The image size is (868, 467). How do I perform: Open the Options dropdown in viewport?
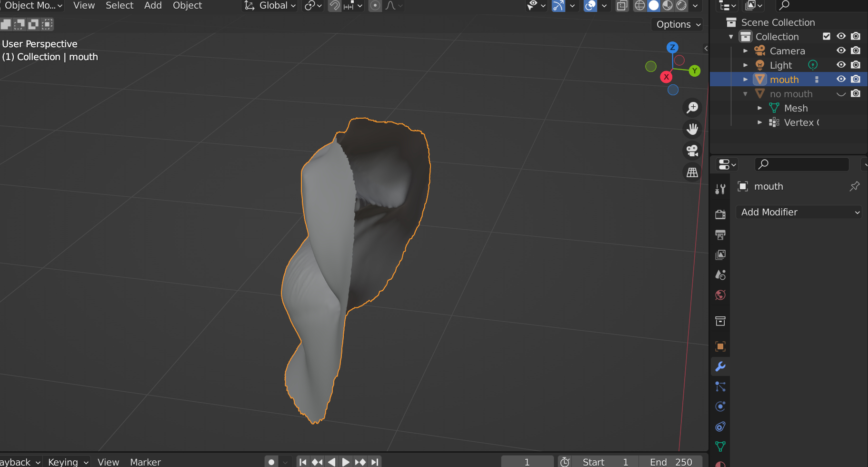coord(677,24)
